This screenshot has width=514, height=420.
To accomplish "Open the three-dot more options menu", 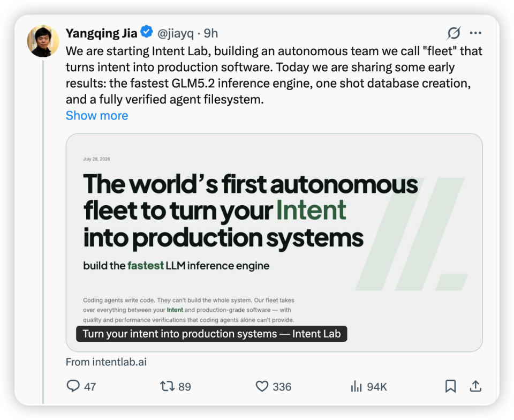I will click(x=475, y=33).
